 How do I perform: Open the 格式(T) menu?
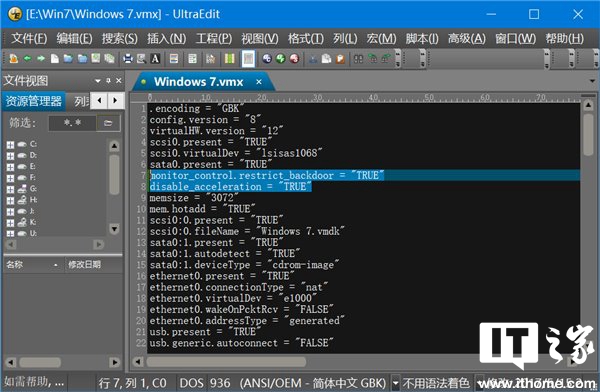(305, 39)
